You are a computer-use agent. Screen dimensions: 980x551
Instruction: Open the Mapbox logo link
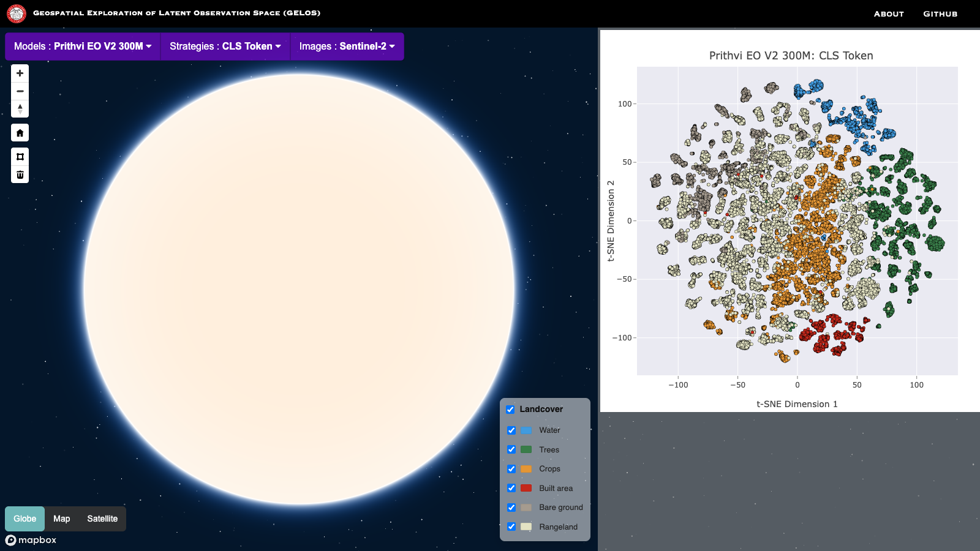pyautogui.click(x=31, y=540)
